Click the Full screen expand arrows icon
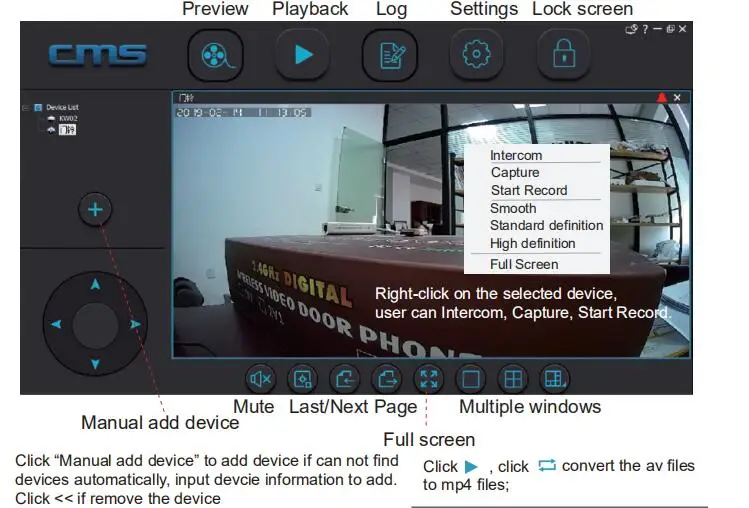This screenshot has width=749, height=508. click(x=428, y=379)
